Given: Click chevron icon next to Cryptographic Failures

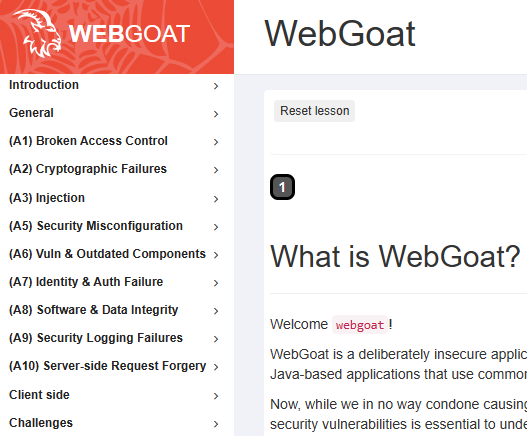Looking at the screenshot, I should point(216,170).
